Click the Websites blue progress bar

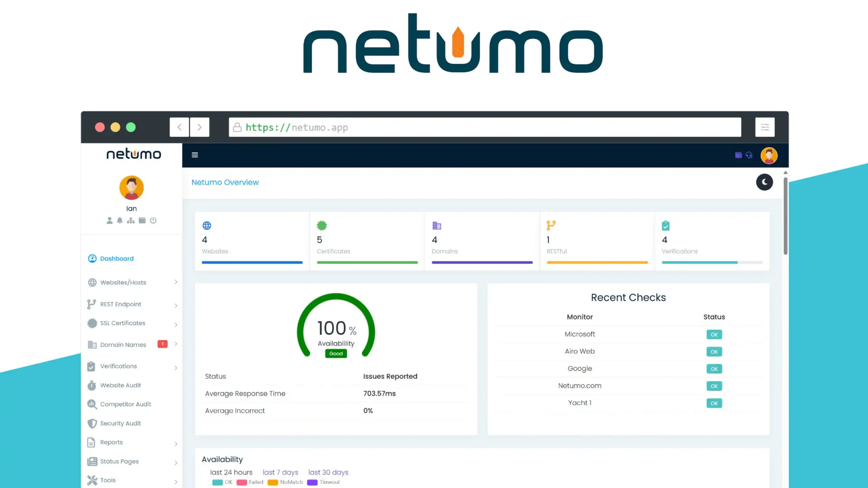252,262
